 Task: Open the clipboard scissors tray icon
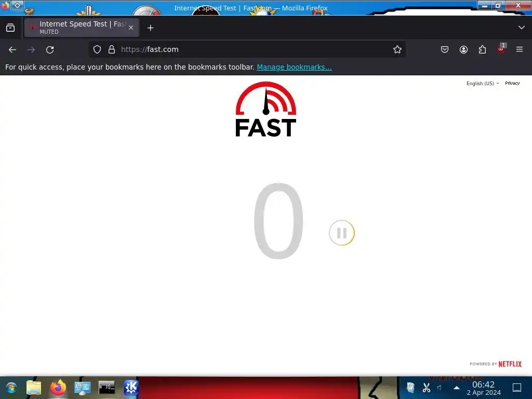[427, 388]
